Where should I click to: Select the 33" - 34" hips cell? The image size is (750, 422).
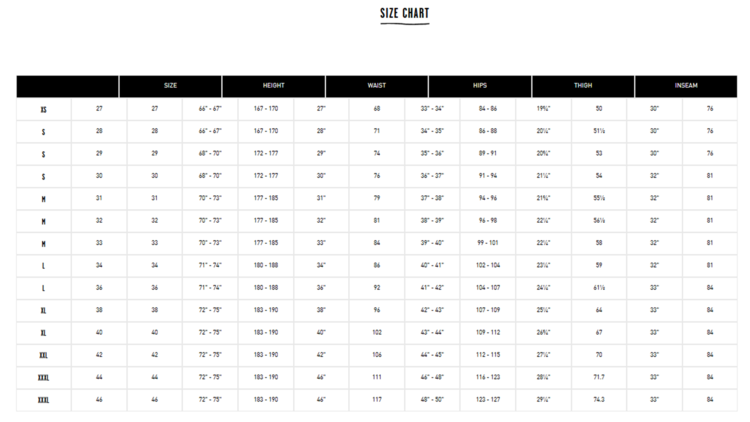(432, 108)
